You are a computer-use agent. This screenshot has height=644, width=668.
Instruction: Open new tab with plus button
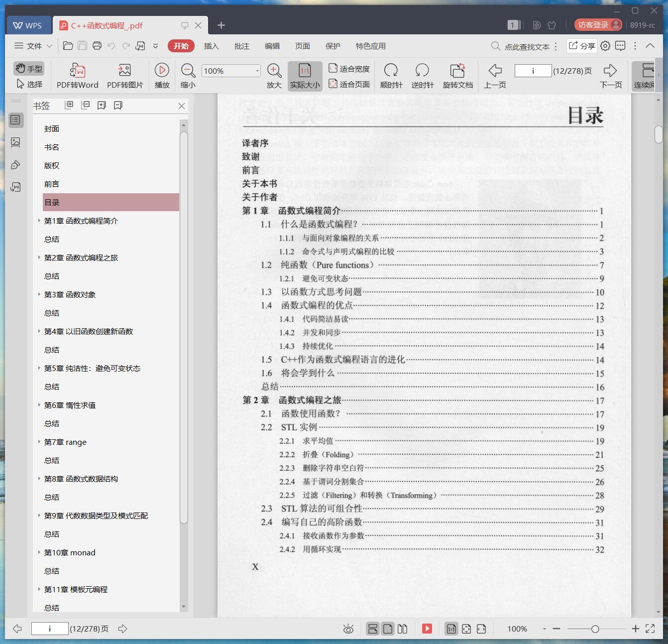click(x=222, y=25)
